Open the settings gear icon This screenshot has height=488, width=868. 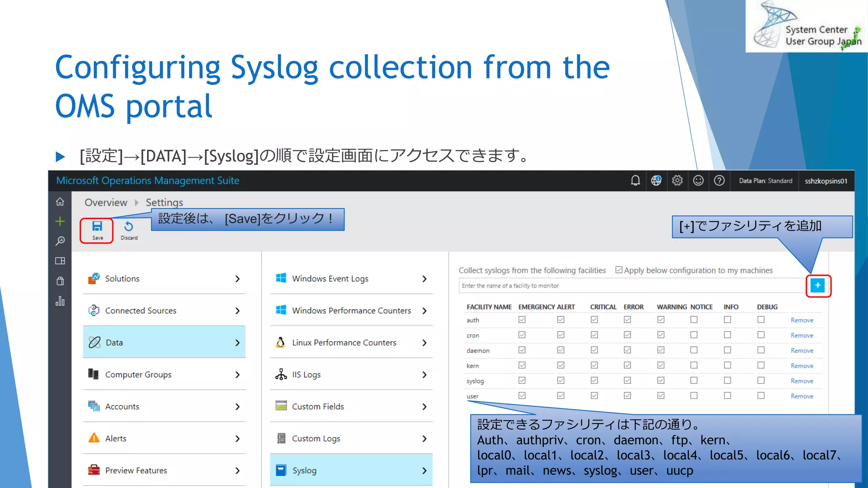[x=677, y=181]
